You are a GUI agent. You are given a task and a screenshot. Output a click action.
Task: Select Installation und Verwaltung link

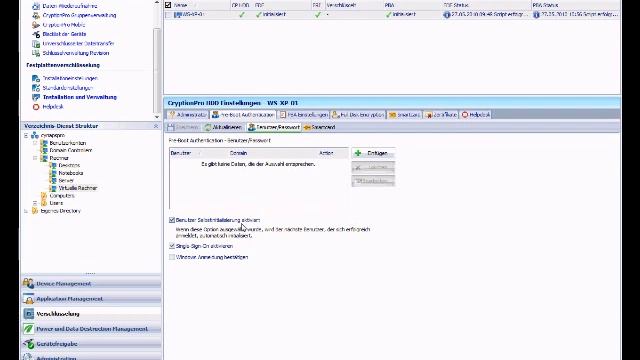coord(80,97)
